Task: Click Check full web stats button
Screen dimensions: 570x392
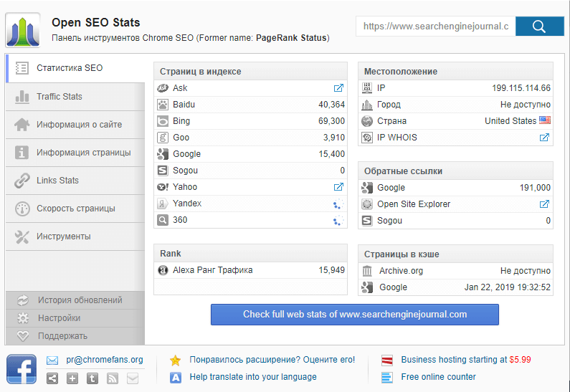Action: (355, 315)
